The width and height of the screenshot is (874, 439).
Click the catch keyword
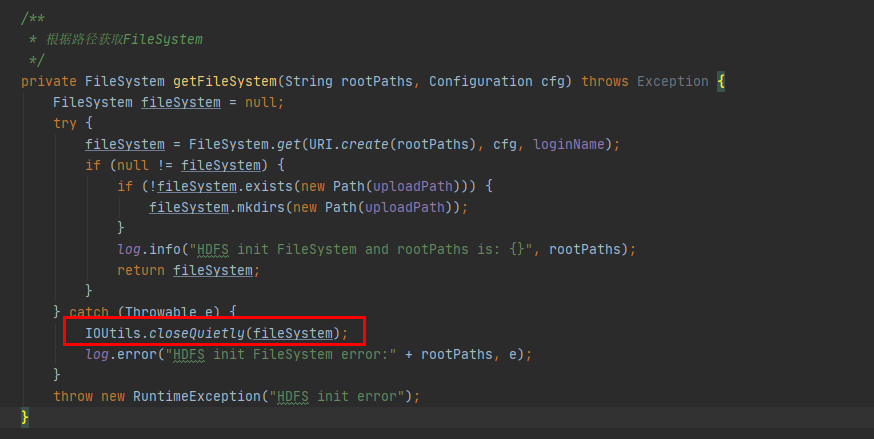[x=89, y=312]
